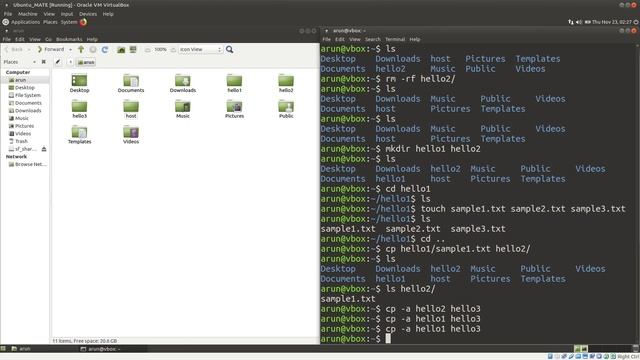The height and width of the screenshot is (360, 640).
Task: Open file manager Go menu
Action: 49,39
